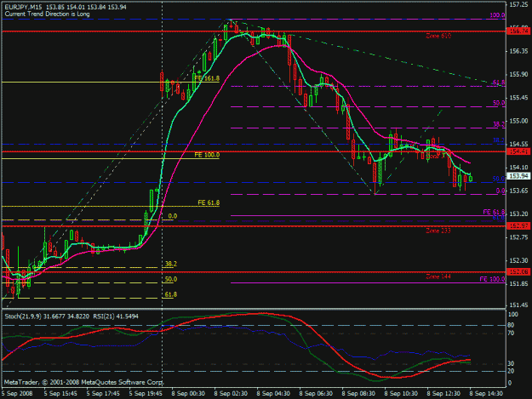Click the '5 Sep 17:45' time label
The height and width of the screenshot is (399, 532).
(x=103, y=393)
